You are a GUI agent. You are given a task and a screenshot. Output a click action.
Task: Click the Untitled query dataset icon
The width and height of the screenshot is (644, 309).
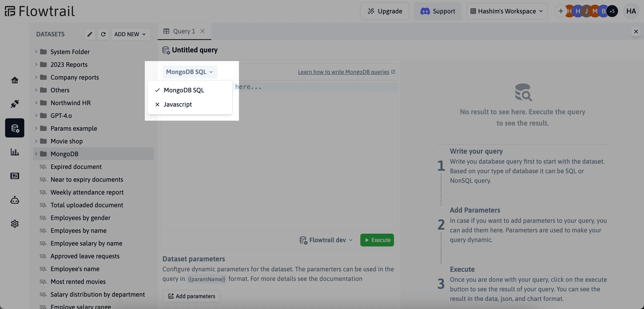[166, 50]
